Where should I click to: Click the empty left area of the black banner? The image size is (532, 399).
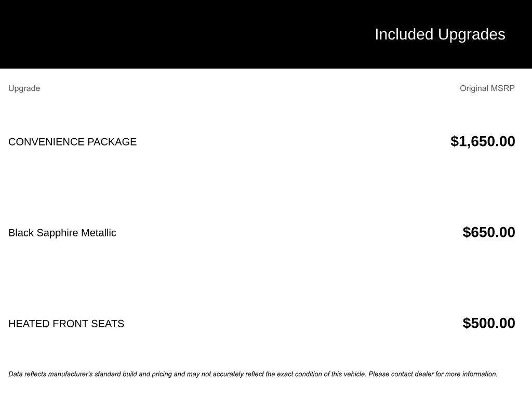coord(156,34)
